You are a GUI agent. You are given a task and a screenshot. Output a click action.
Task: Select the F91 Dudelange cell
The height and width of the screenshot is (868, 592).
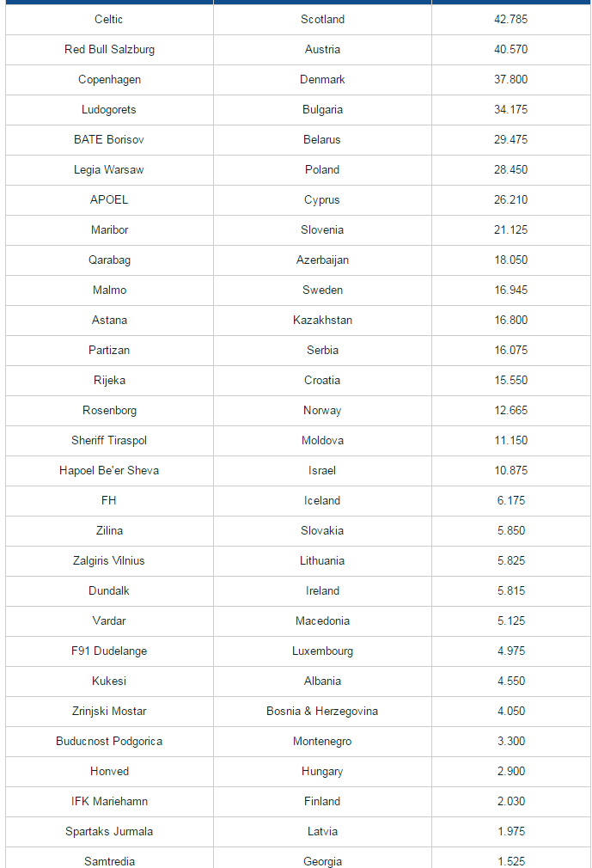coord(109,651)
